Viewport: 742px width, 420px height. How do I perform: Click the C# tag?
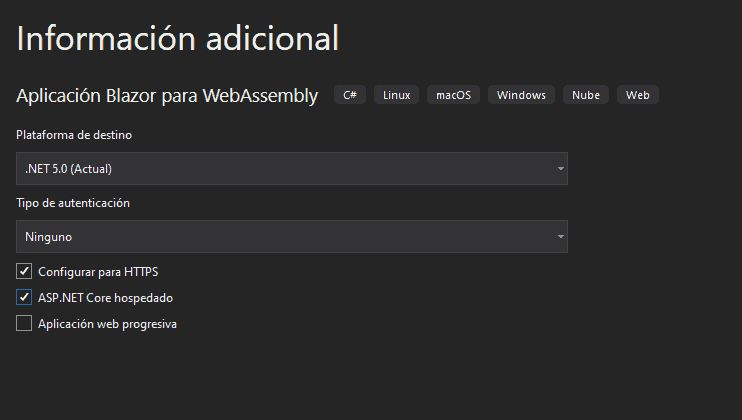coord(350,95)
